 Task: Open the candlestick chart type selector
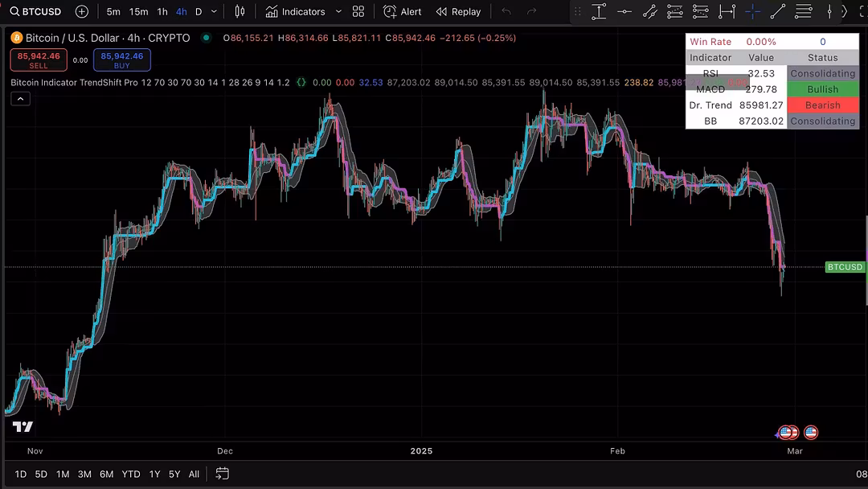[x=240, y=11]
